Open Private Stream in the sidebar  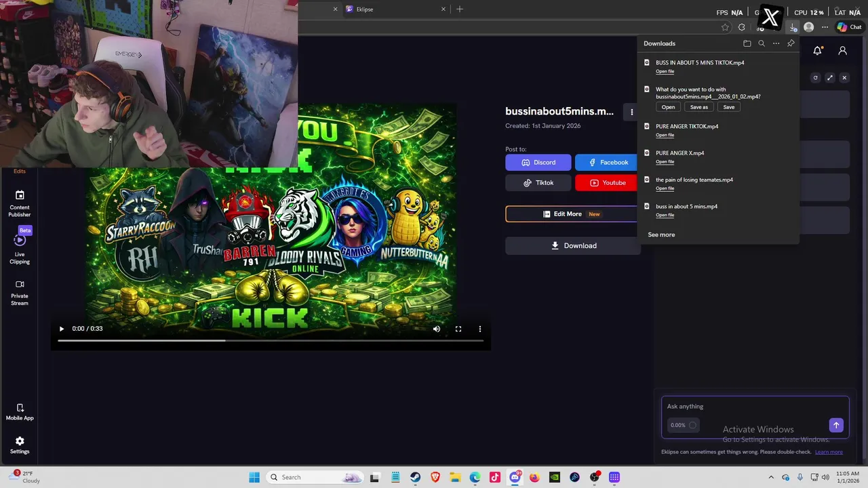(x=20, y=293)
